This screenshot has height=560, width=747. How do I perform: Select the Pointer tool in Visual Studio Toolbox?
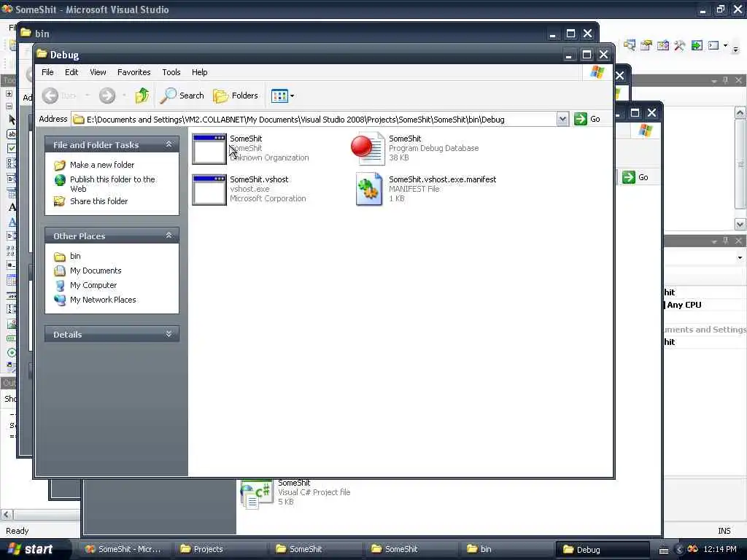coord(12,120)
